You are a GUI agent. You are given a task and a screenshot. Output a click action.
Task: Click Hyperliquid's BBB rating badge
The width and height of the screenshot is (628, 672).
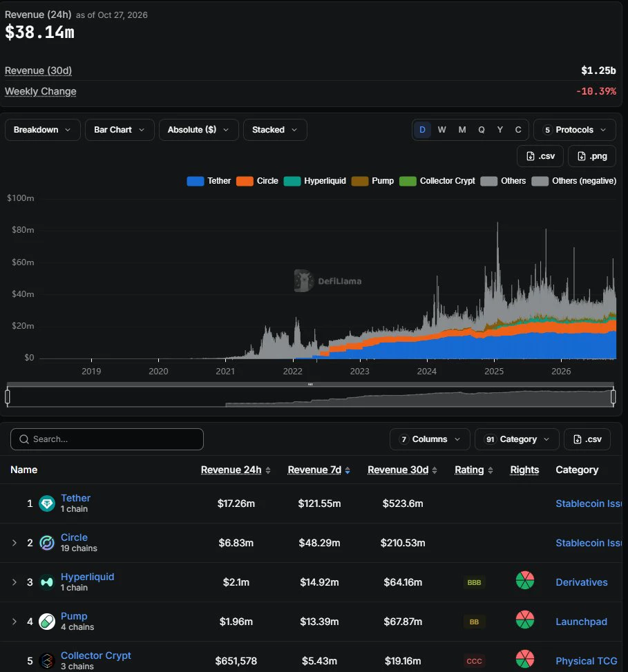click(x=474, y=582)
